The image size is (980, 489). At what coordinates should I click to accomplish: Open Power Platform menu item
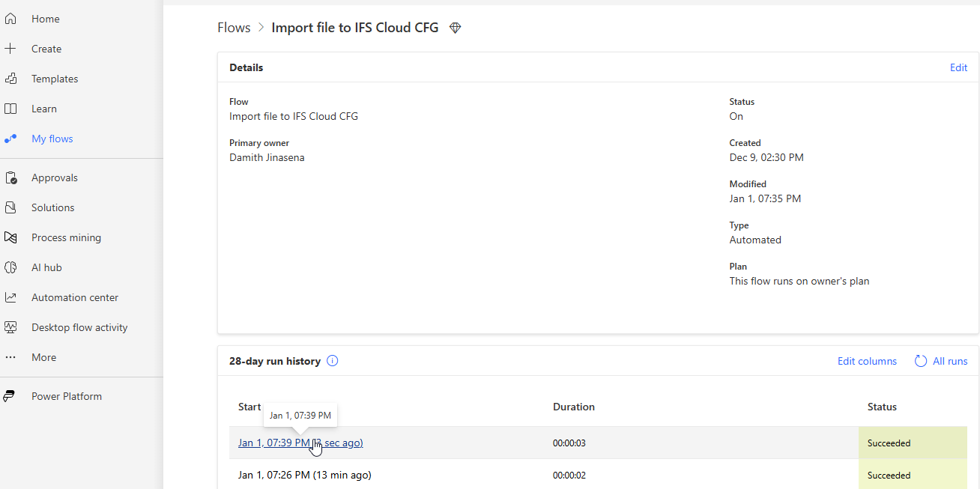click(x=66, y=396)
